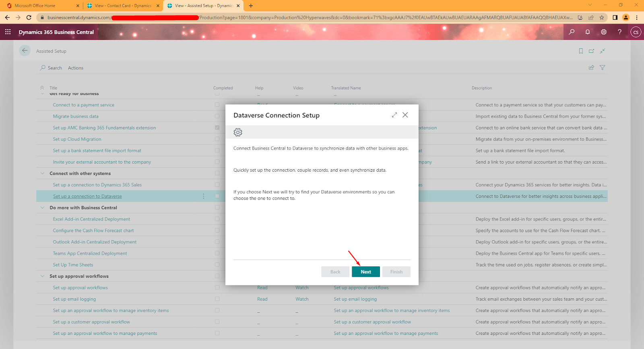This screenshot has width=644, height=349.
Task: Open Teams App Centralized Deployment link
Action: pyautogui.click(x=90, y=253)
